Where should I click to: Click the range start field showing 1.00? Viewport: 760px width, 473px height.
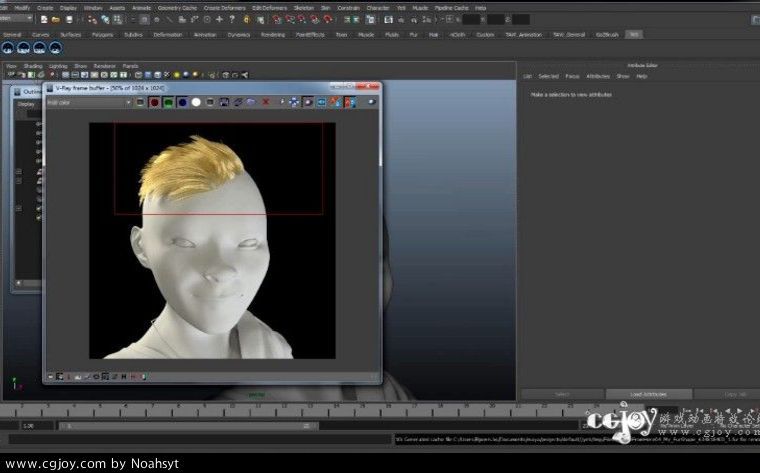click(37, 426)
